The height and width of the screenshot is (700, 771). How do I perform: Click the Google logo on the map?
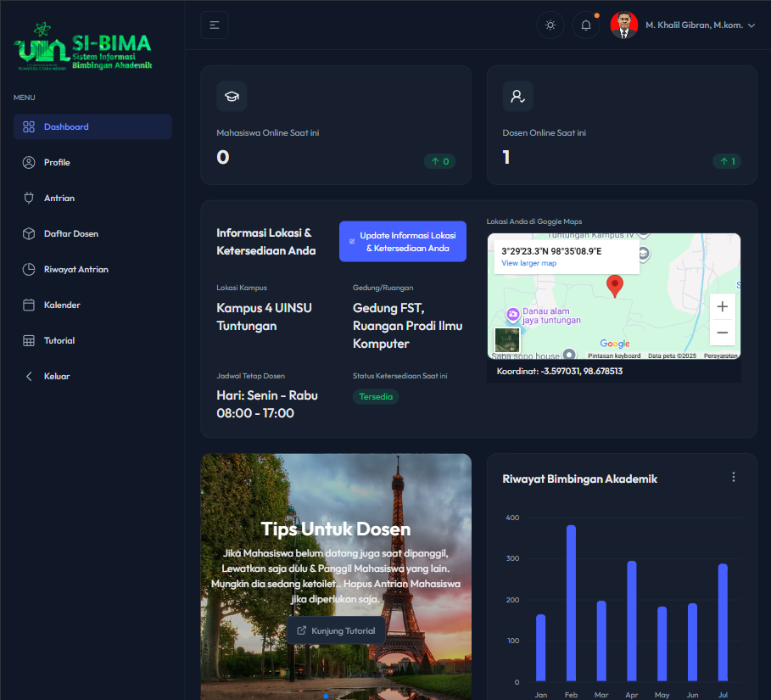tap(615, 344)
